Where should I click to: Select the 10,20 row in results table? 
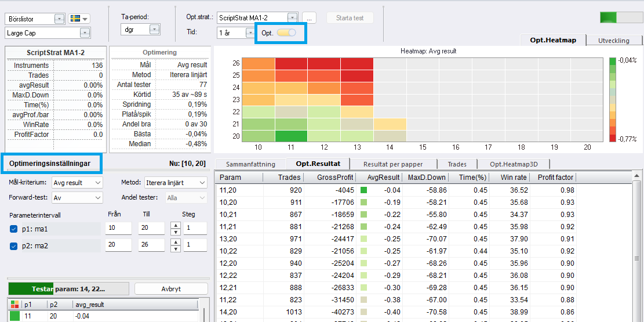(x=395, y=202)
